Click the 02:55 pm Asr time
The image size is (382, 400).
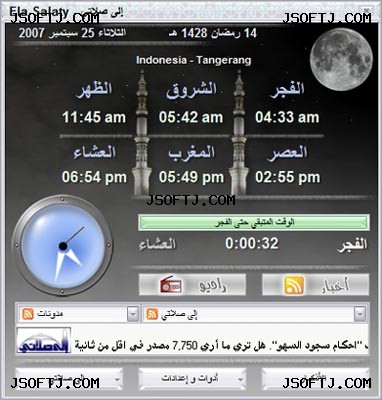pyautogui.click(x=287, y=177)
